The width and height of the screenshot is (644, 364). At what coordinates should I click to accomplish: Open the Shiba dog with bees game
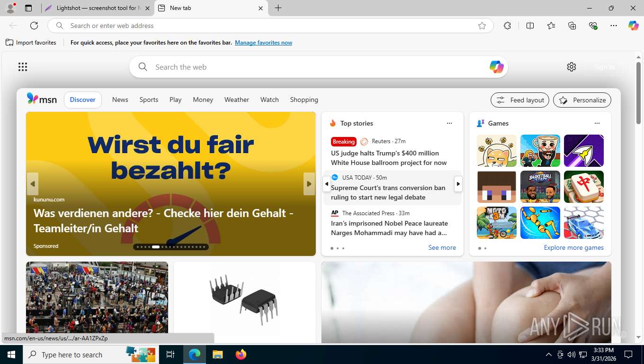[497, 151]
